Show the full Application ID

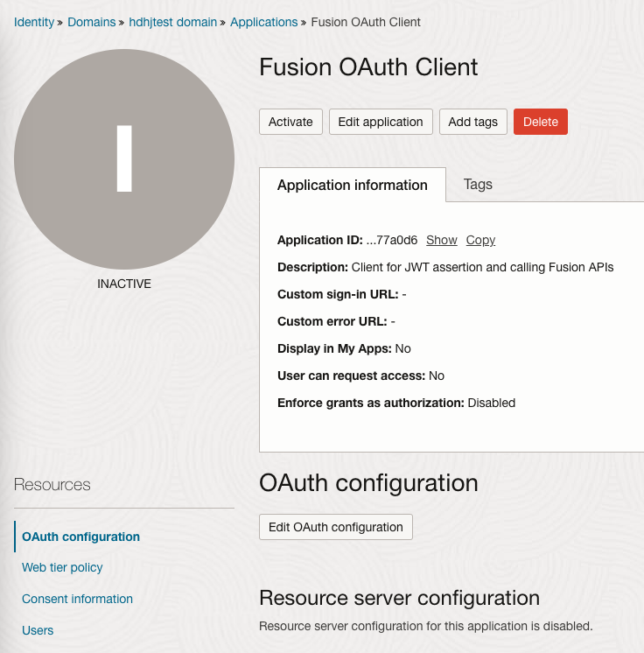(441, 240)
